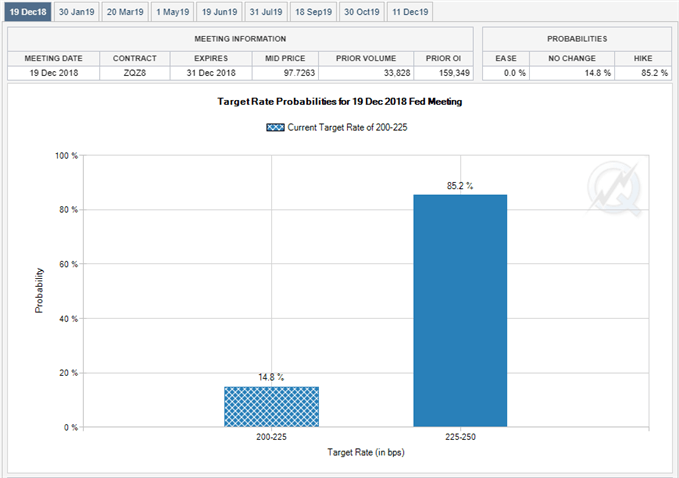Click the solid 225-250 probability bar
The height and width of the screenshot is (478, 679).
pos(460,310)
